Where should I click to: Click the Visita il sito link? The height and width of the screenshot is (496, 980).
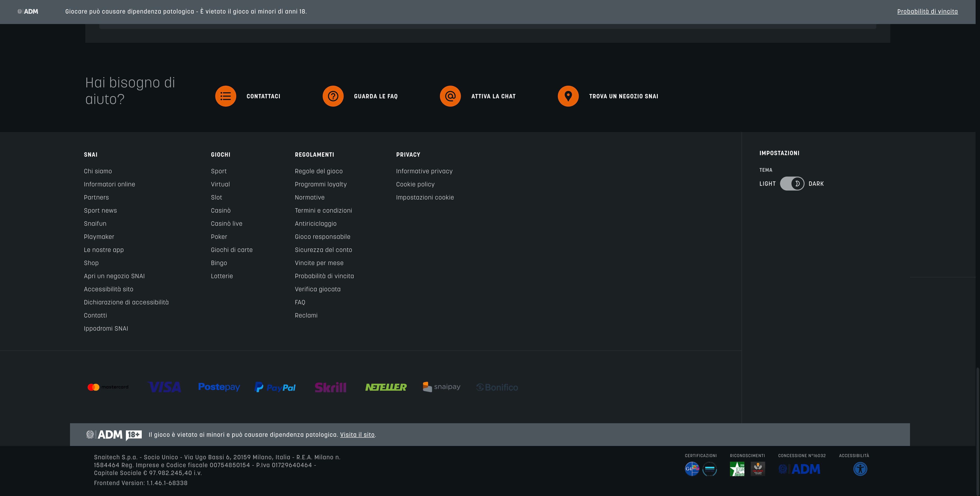click(357, 434)
